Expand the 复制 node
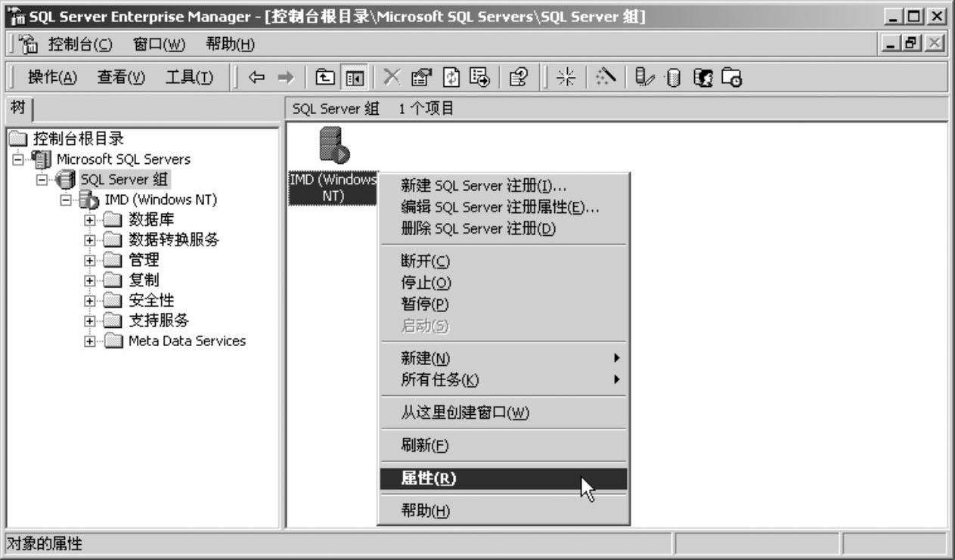Image resolution: width=955 pixels, height=560 pixels. (x=89, y=280)
